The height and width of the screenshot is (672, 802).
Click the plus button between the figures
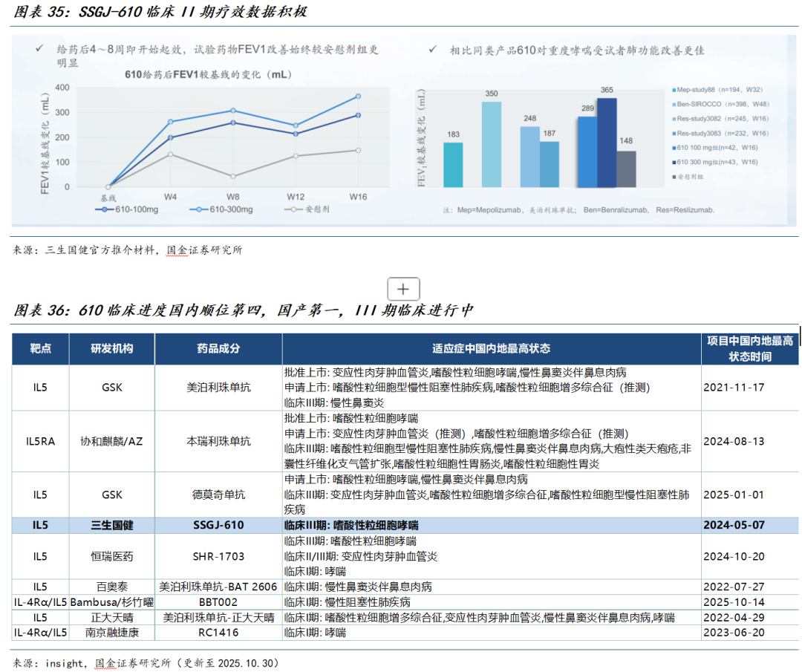[403, 289]
